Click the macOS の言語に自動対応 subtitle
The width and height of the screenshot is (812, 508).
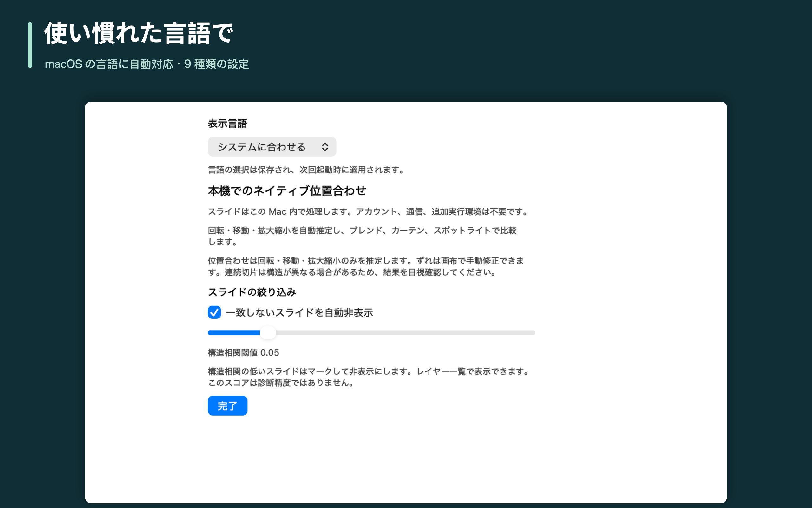click(x=147, y=64)
